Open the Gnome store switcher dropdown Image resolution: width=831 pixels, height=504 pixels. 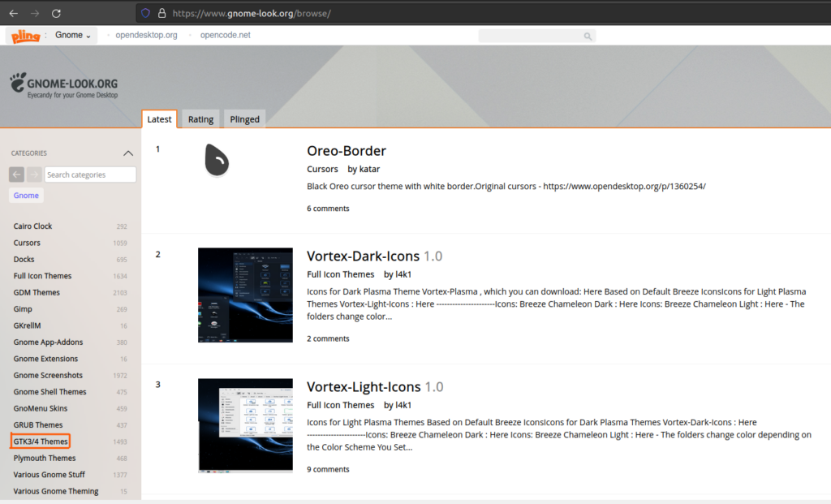pyautogui.click(x=71, y=35)
